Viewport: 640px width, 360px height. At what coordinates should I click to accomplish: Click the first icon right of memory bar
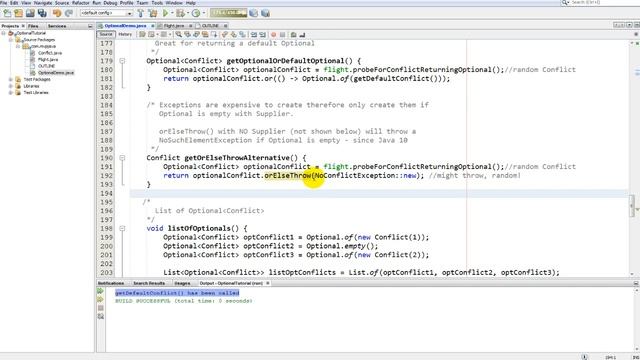253,13
